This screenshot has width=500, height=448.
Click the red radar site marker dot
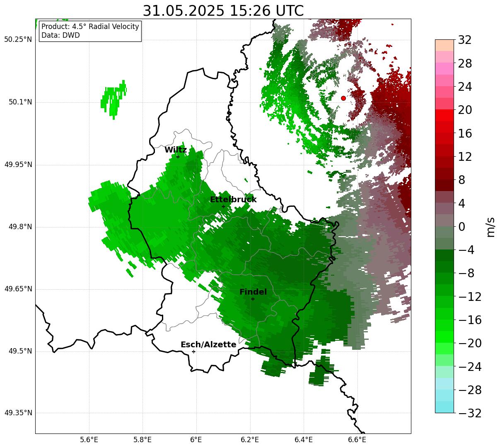(343, 98)
